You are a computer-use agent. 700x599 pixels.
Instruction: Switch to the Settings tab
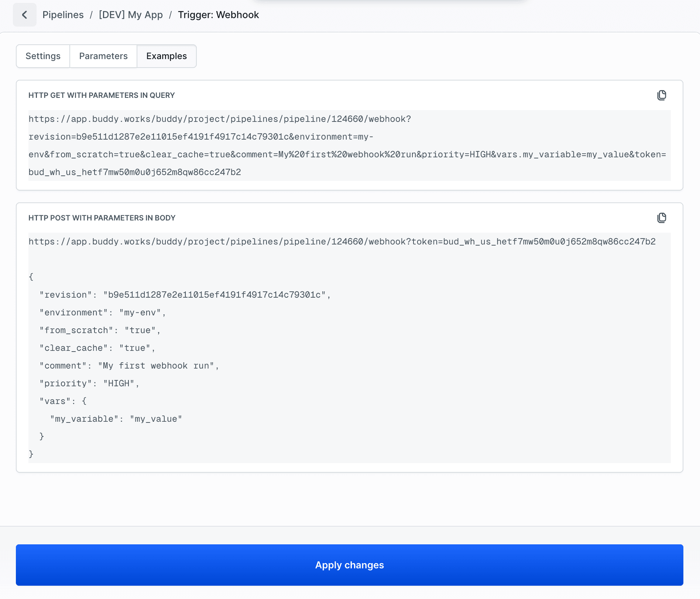coord(43,56)
